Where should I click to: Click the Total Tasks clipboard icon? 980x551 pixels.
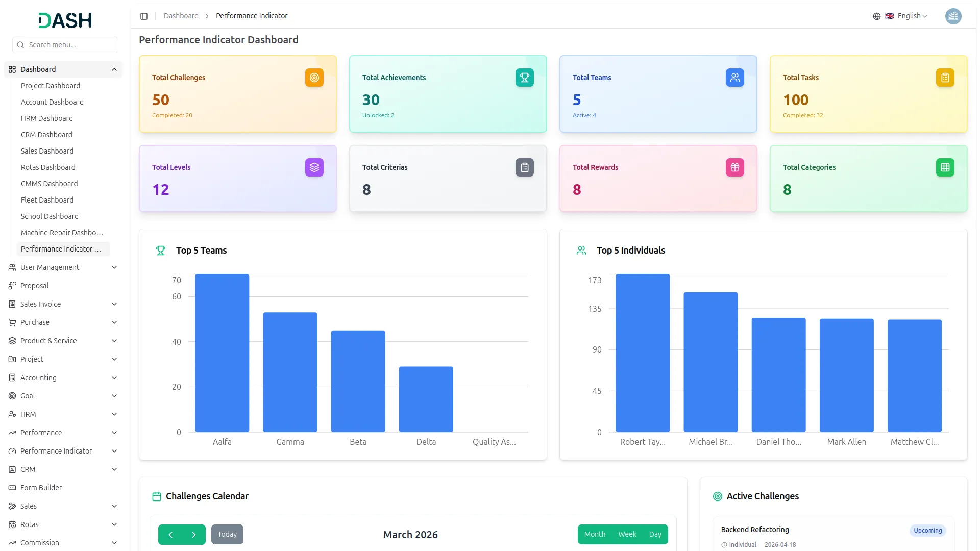pos(945,78)
